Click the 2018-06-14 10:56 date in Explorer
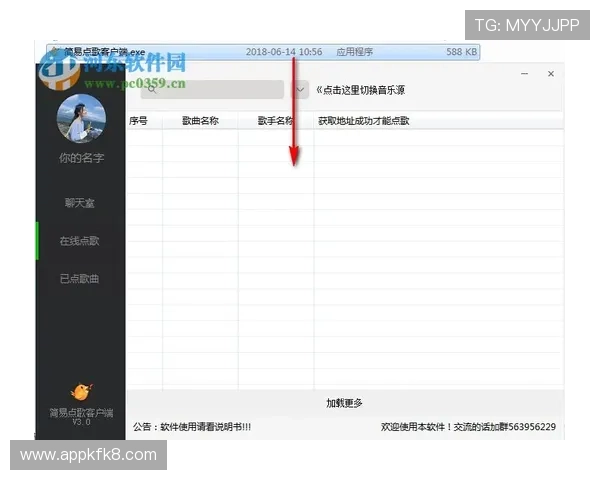Viewport: 600px width, 480px height. click(x=284, y=52)
